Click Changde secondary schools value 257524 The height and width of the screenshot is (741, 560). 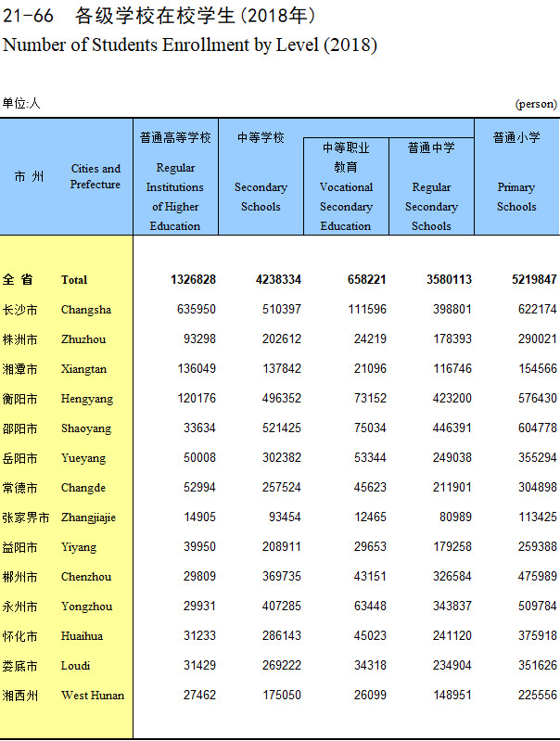click(x=282, y=487)
